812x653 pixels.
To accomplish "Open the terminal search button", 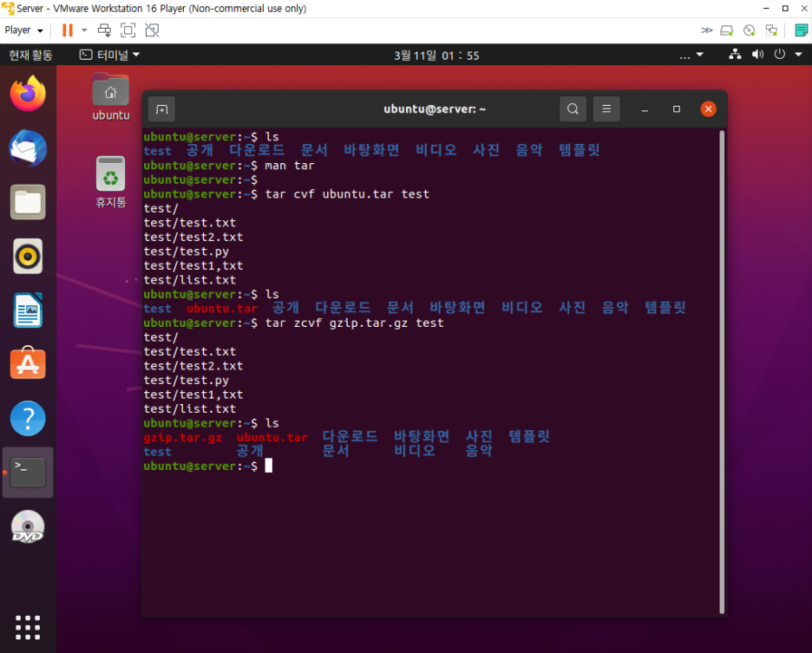I will click(573, 108).
